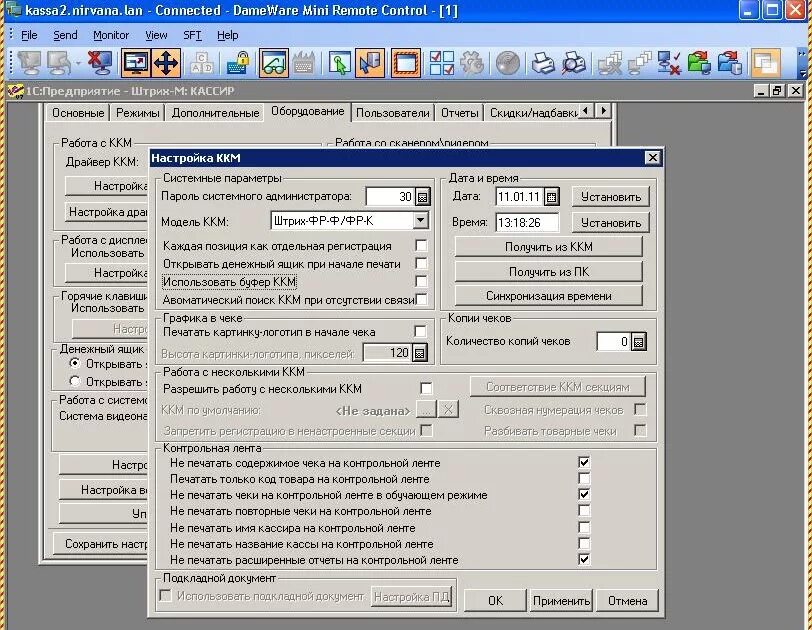Switch to the Основные tab
This screenshot has height=630, width=812.
[x=78, y=113]
